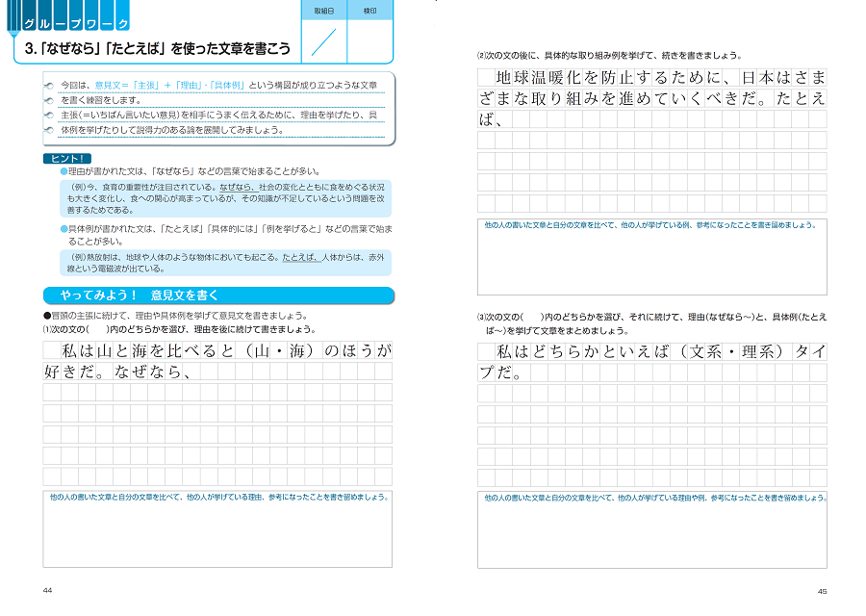Click the date cell with the diagonal slash
This screenshot has height=616, width=866.
324,42
